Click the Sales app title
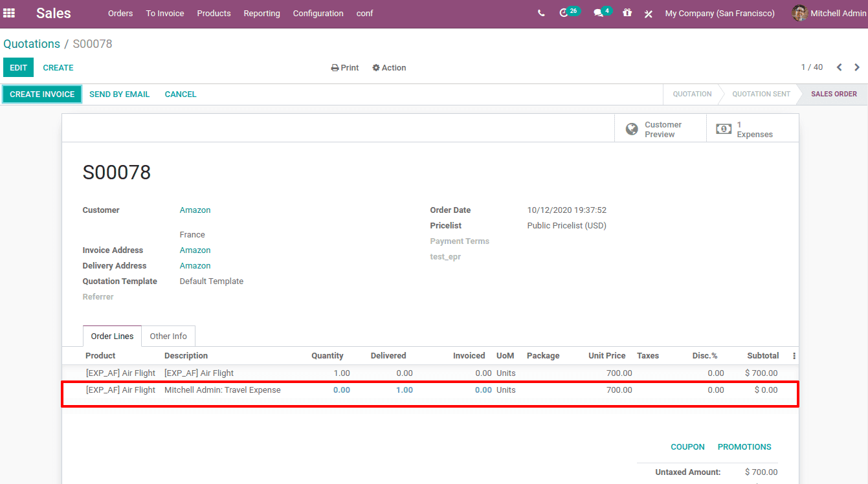The height and width of the screenshot is (484, 868). coord(54,13)
